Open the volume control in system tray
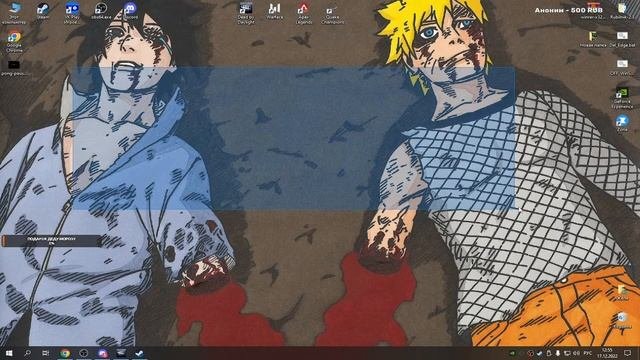Image resolution: width=640 pixels, height=360 pixels. tap(576, 353)
